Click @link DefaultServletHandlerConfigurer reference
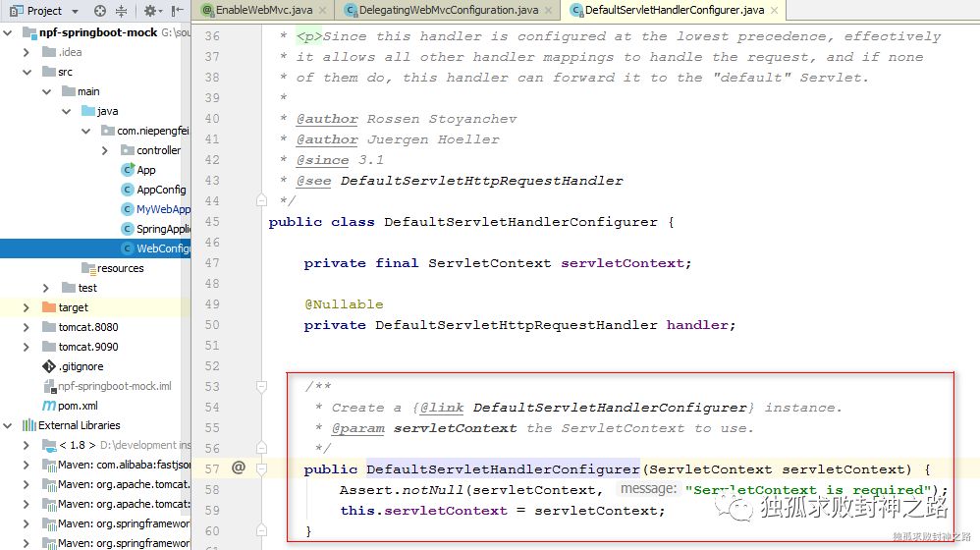This screenshot has width=980, height=550. coord(610,409)
